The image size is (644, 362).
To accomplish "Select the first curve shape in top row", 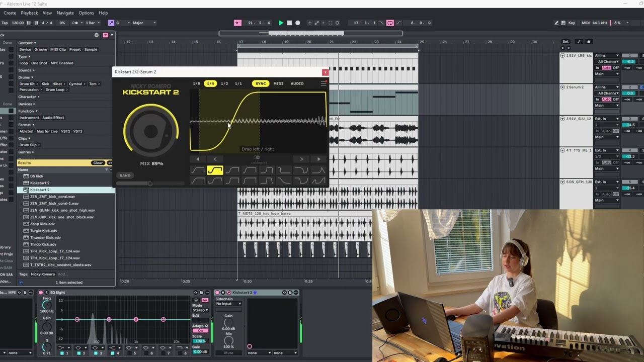I will pyautogui.click(x=198, y=170).
